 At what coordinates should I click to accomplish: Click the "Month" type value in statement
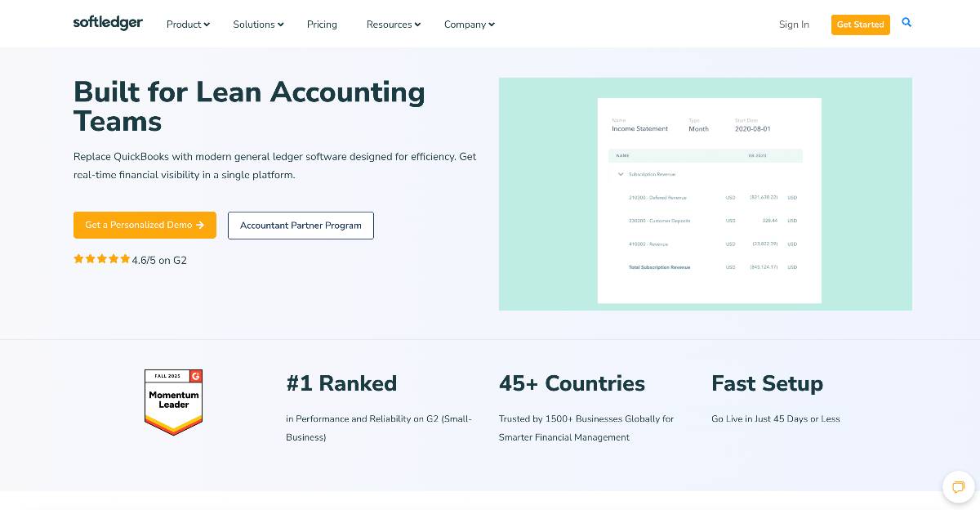pyautogui.click(x=699, y=129)
